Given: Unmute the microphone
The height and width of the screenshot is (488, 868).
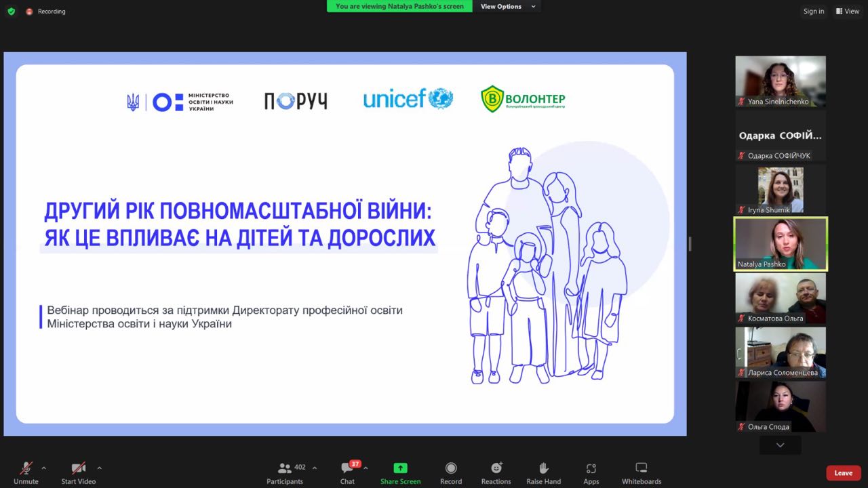Looking at the screenshot, I should pos(26,468).
